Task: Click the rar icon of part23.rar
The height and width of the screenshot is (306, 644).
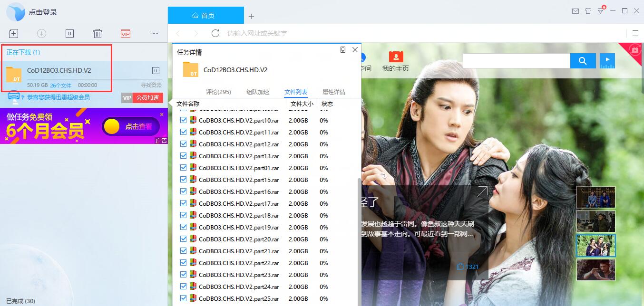Action: click(193, 274)
